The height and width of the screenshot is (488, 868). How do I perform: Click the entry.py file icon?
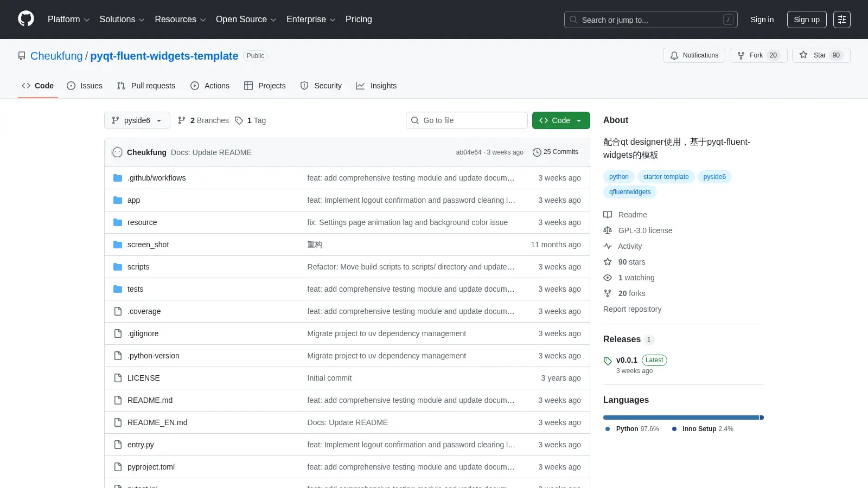coord(118,445)
